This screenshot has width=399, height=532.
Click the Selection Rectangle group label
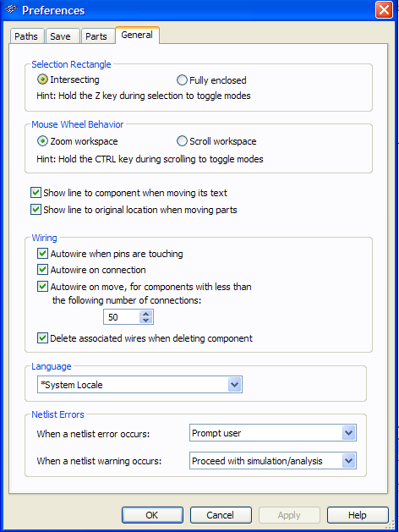[71, 64]
